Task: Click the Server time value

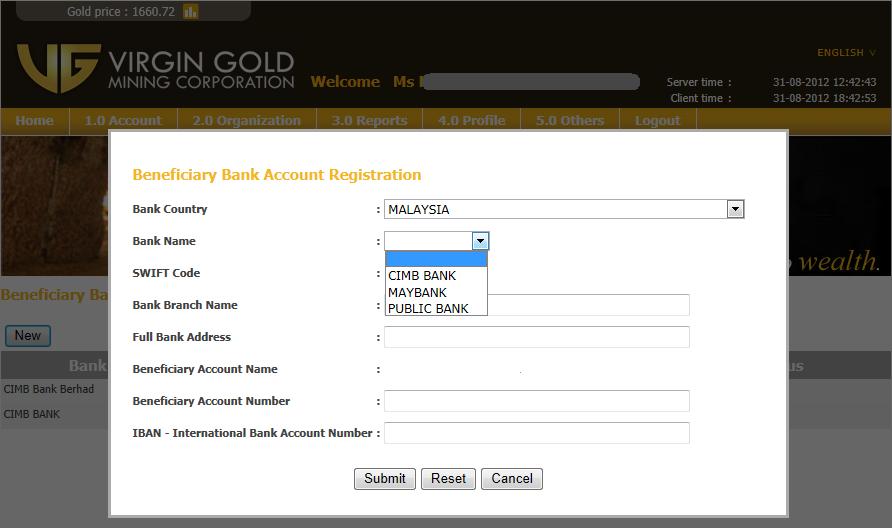Action: [x=824, y=82]
